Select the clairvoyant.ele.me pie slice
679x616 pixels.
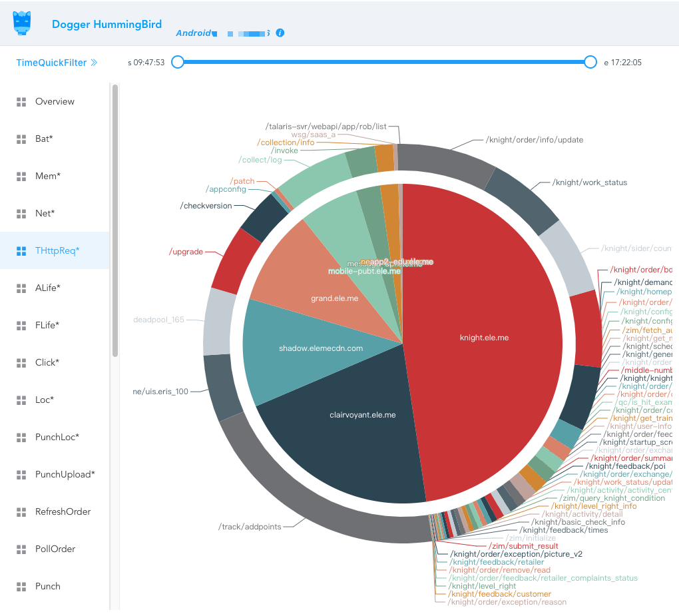362,415
